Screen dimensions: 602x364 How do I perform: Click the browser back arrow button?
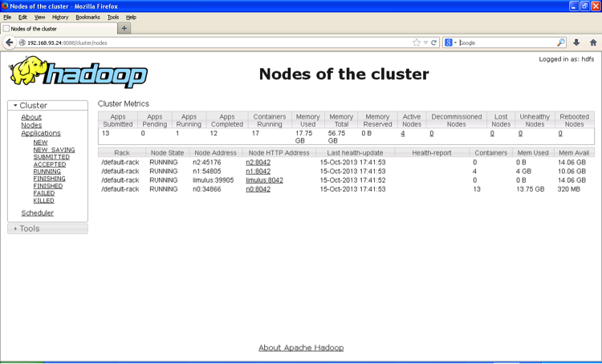coord(9,42)
